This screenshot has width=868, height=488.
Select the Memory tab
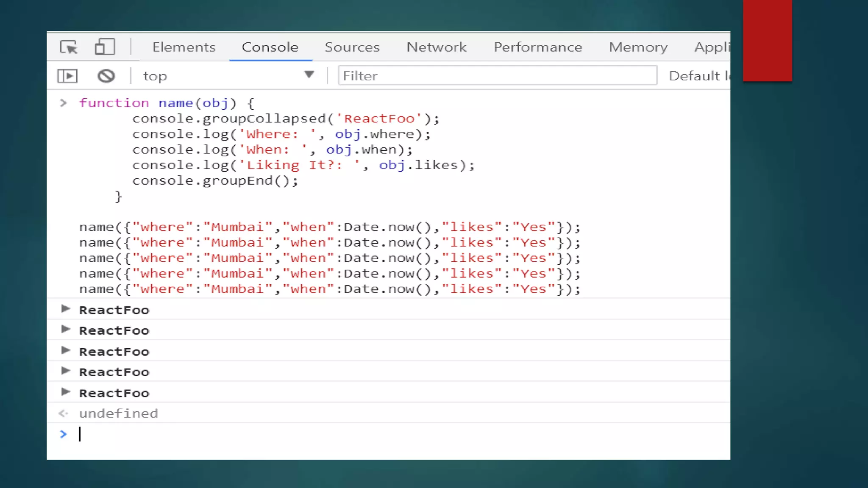pyautogui.click(x=638, y=47)
